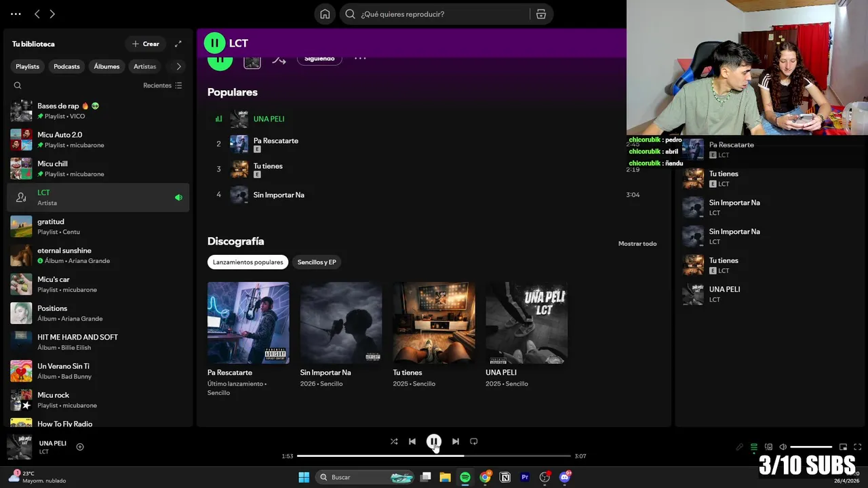
Task: Open UNA PELI release cover
Action: (527, 323)
